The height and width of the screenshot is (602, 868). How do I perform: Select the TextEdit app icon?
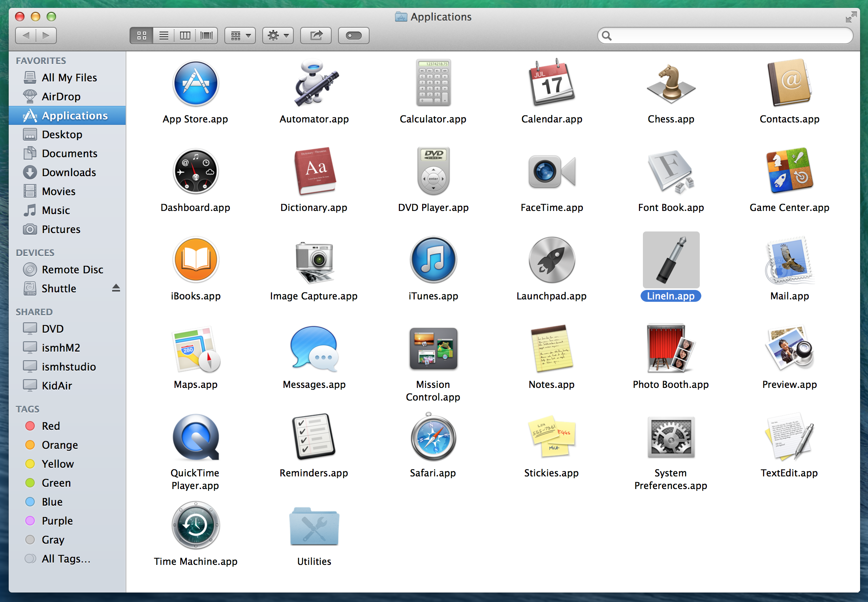pos(789,436)
